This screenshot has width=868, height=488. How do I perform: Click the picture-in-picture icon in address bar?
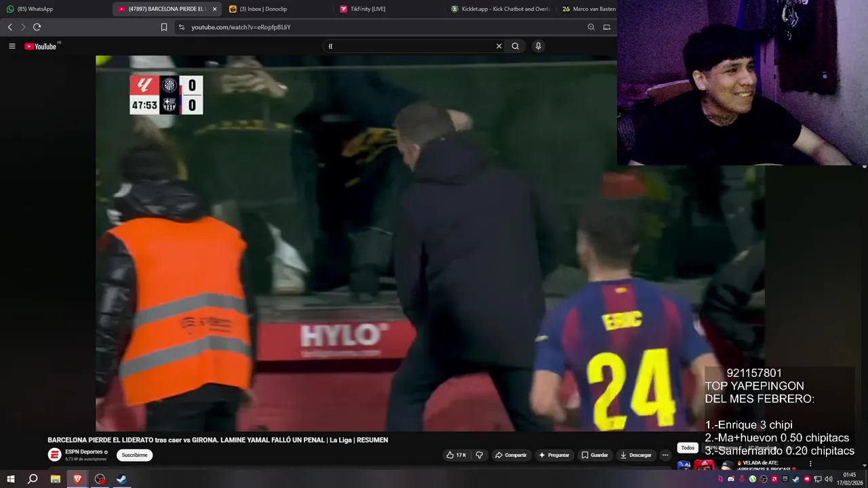coord(607,27)
